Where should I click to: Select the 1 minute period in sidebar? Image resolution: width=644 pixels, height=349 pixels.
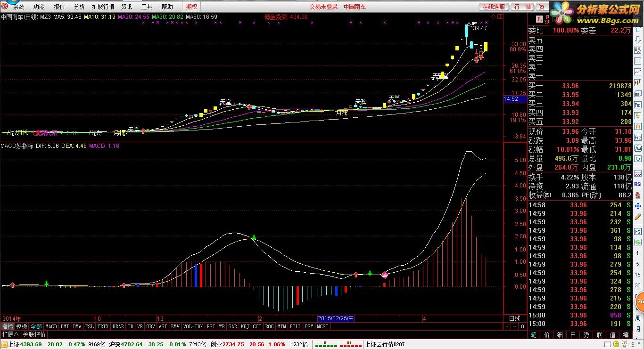(638, 252)
